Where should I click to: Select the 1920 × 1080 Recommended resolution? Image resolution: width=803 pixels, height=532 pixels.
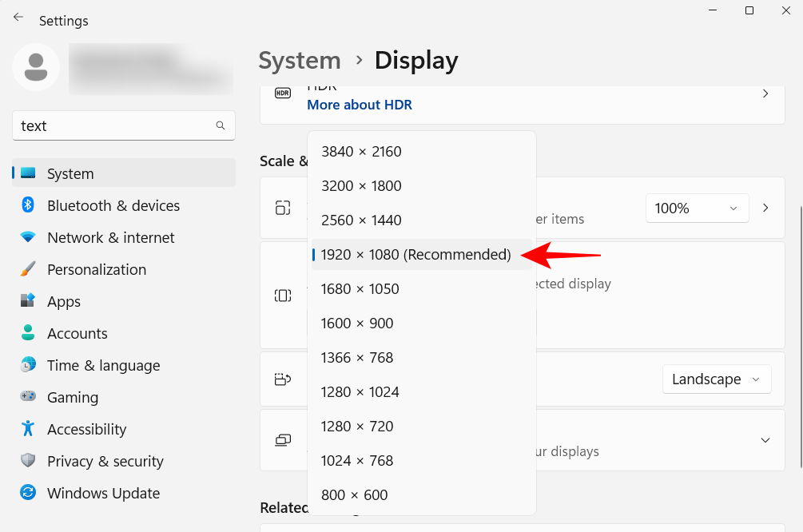click(415, 254)
